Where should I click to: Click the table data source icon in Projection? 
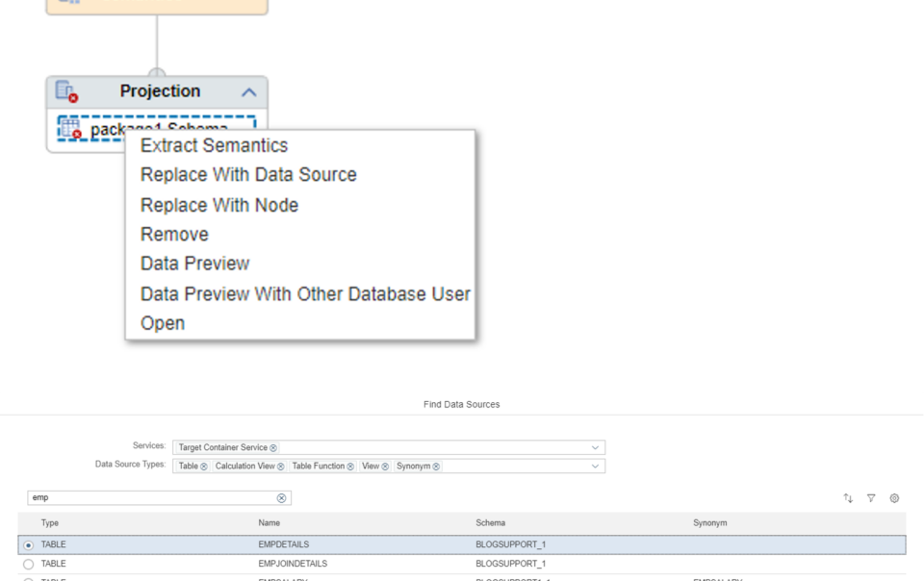click(x=70, y=129)
